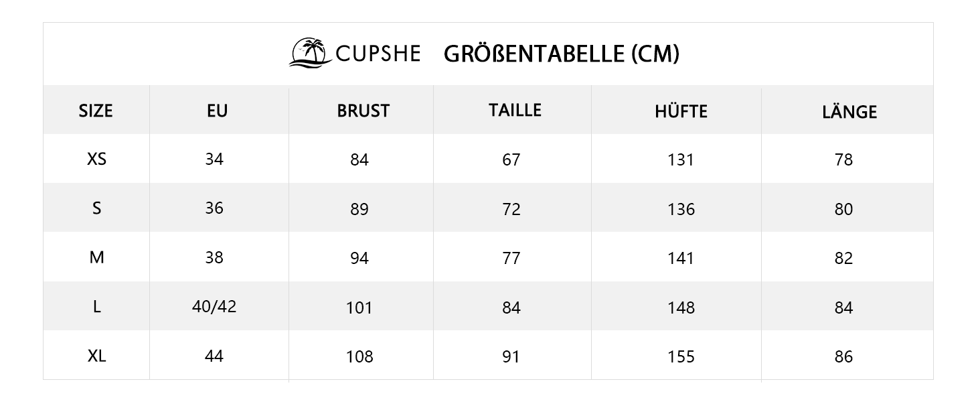Select Brust value 101 for size L
This screenshot has height=402, width=980.
click(359, 308)
